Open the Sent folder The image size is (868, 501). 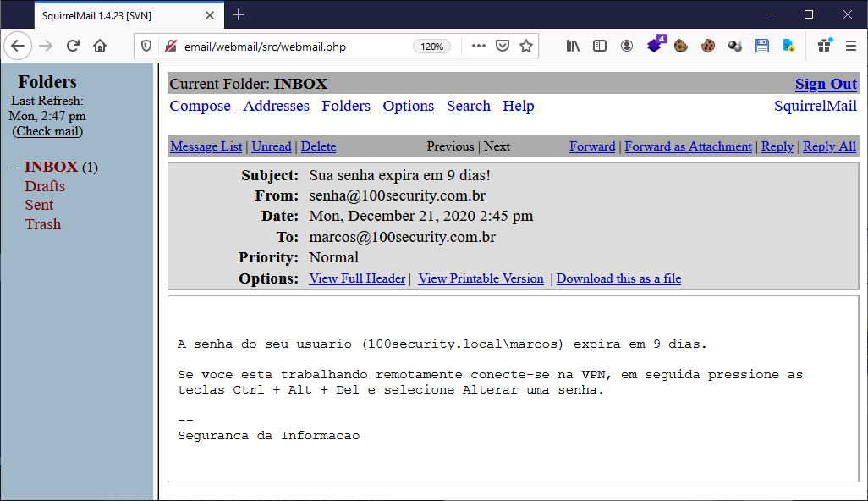tap(39, 205)
